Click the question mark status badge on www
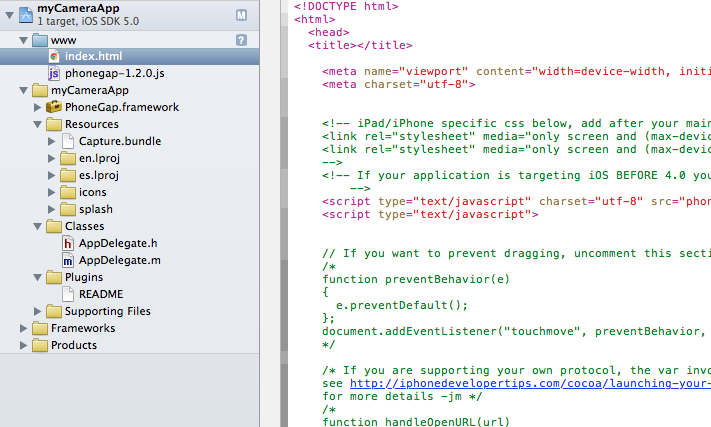This screenshot has height=427, width=711. click(x=241, y=40)
